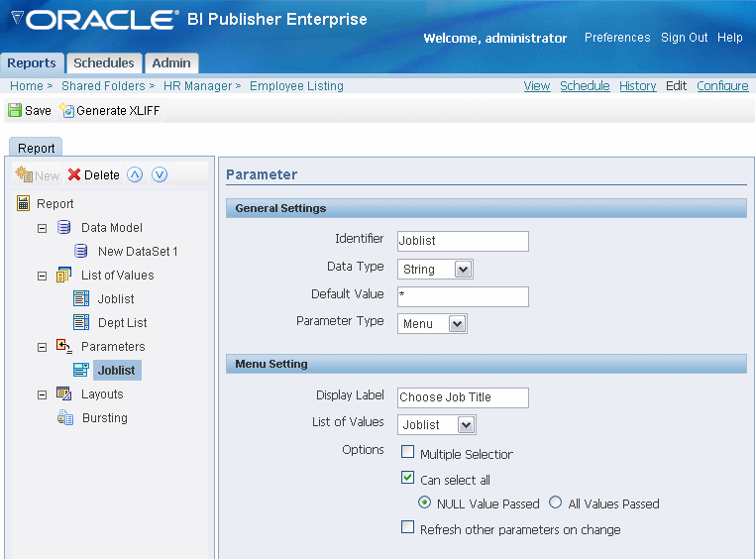Screen dimensions: 756x559
Task: Click the Edit mode label
Action: 676,86
